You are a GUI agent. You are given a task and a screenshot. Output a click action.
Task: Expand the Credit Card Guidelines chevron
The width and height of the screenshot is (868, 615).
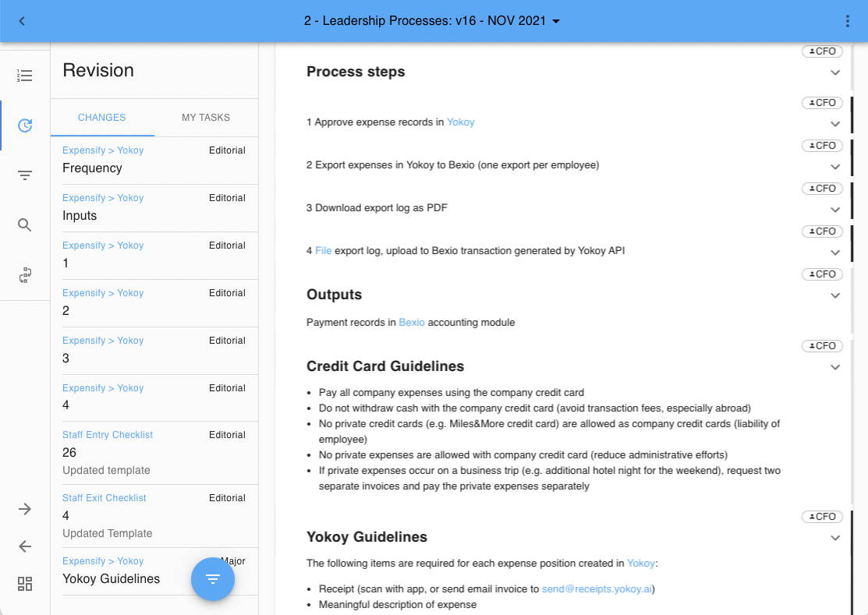[x=835, y=367]
